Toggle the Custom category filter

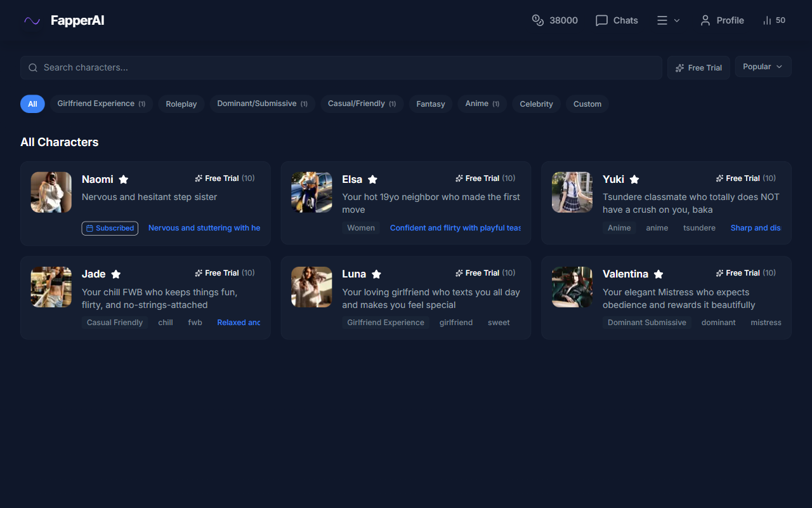pyautogui.click(x=587, y=104)
